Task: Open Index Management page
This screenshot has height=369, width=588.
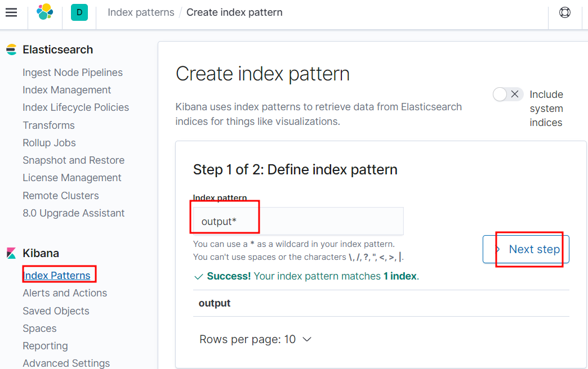Action: pyautogui.click(x=67, y=90)
